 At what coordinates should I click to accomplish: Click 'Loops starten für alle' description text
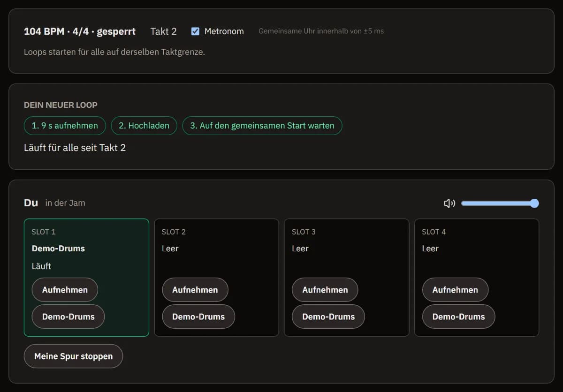[114, 52]
